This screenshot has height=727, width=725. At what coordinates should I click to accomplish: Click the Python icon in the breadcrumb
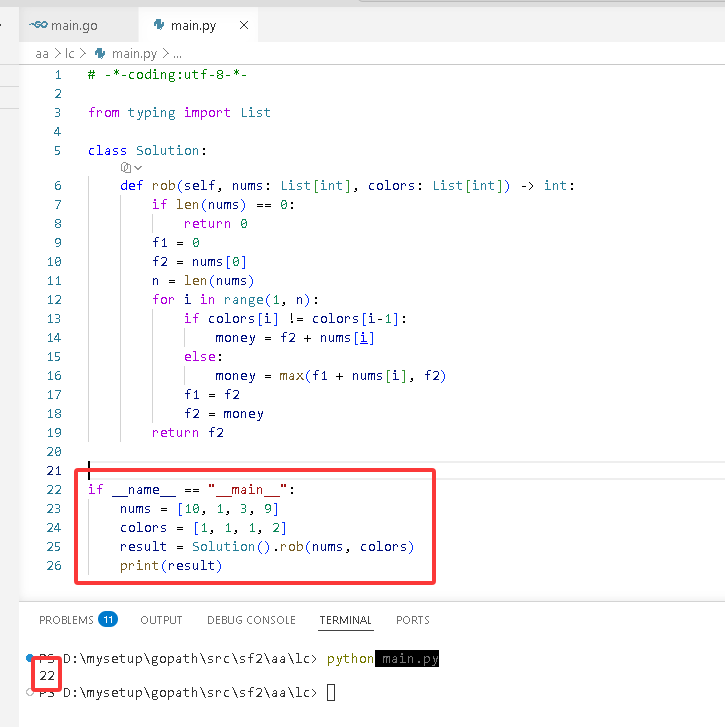click(100, 54)
